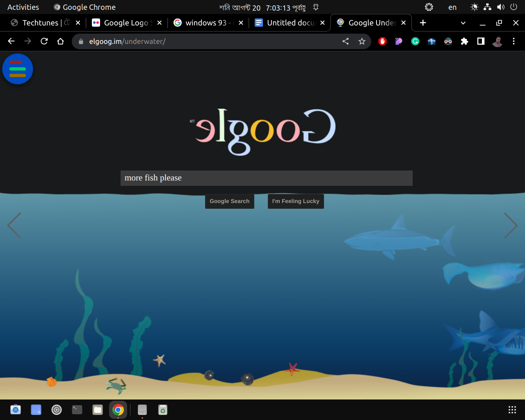The height and width of the screenshot is (420, 525).
Task: Click the address bar URL elgoog.im/underwater
Action: tap(127, 41)
